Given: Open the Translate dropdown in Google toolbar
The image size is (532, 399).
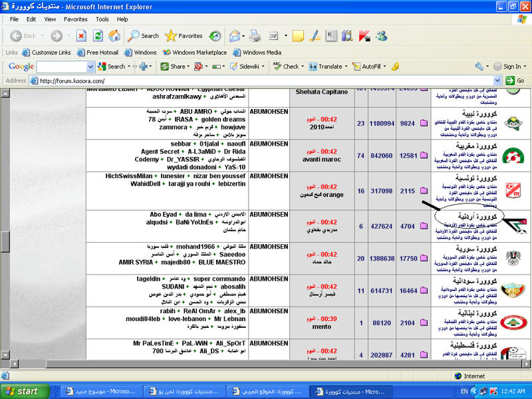Looking at the screenshot, I should coord(346,66).
